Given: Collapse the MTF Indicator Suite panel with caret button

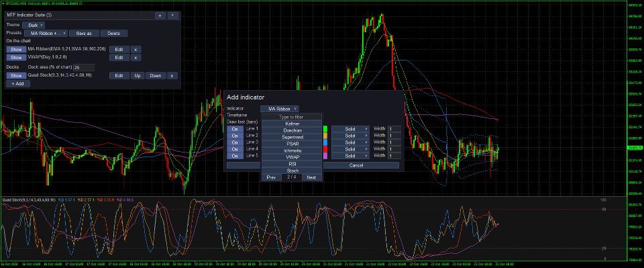Looking at the screenshot, I should tap(173, 15).
